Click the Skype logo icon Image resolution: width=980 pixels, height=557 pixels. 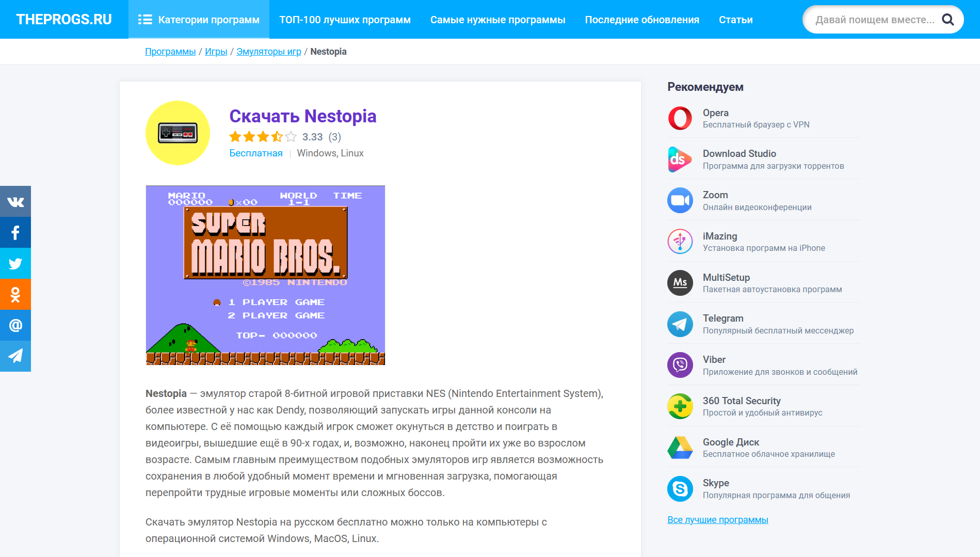pos(680,488)
